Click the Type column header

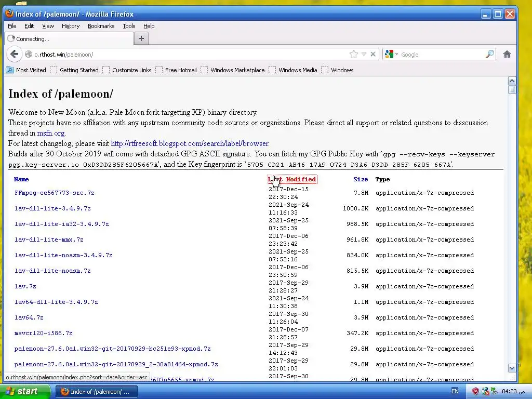(x=382, y=179)
